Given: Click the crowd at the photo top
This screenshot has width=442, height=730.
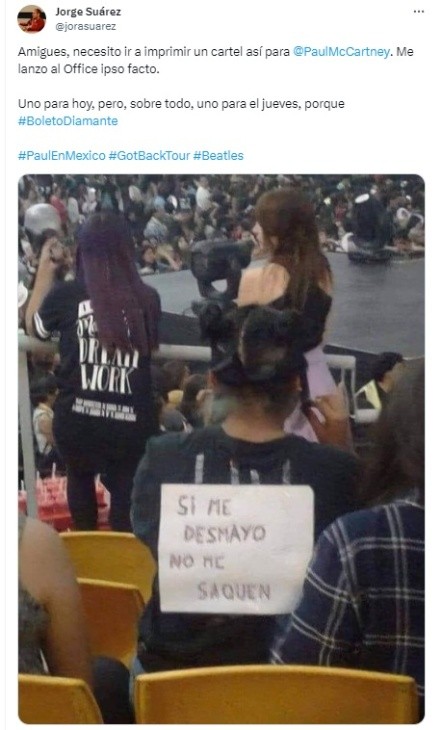Looking at the screenshot, I should pos(221,214).
